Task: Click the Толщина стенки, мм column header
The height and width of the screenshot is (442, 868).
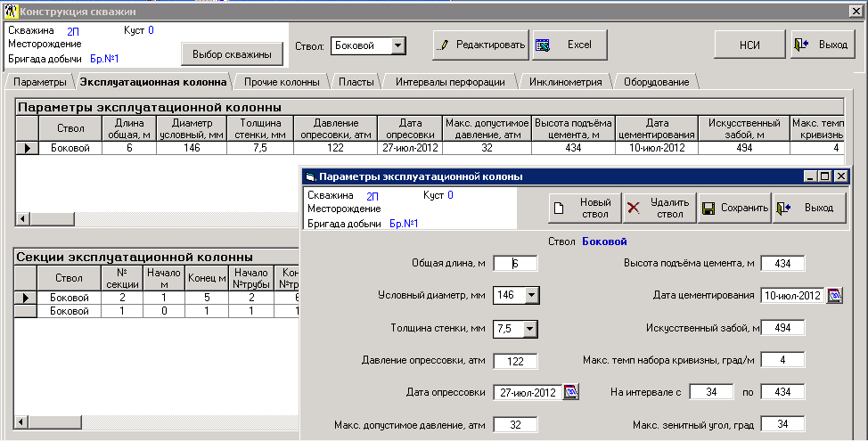Action: pos(259,128)
